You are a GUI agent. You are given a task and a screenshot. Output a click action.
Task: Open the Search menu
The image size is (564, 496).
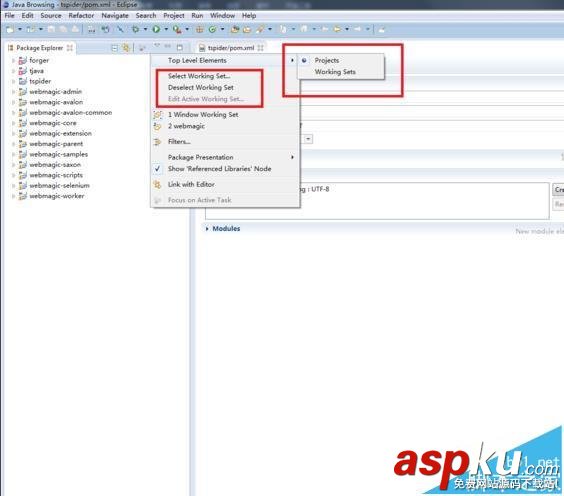click(x=146, y=15)
